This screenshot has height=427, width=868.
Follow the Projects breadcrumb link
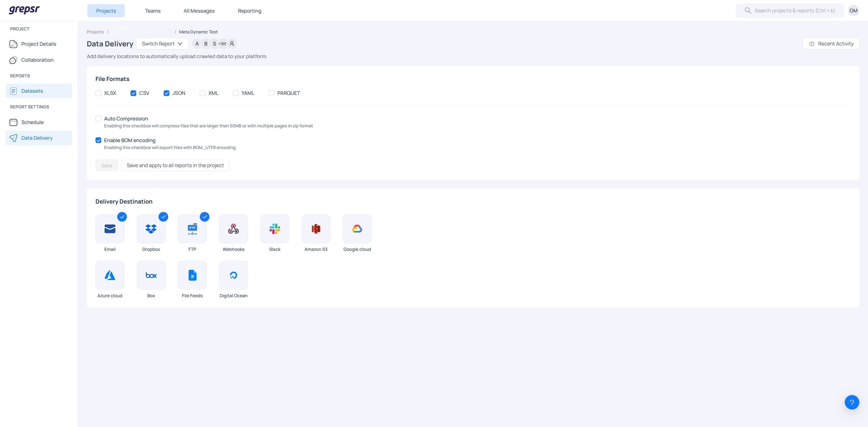[x=95, y=32]
